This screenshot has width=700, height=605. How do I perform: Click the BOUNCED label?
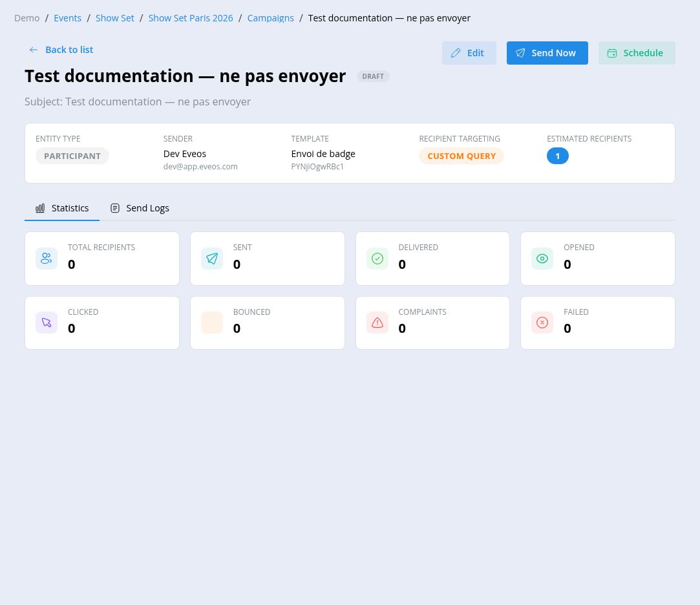pos(252,312)
